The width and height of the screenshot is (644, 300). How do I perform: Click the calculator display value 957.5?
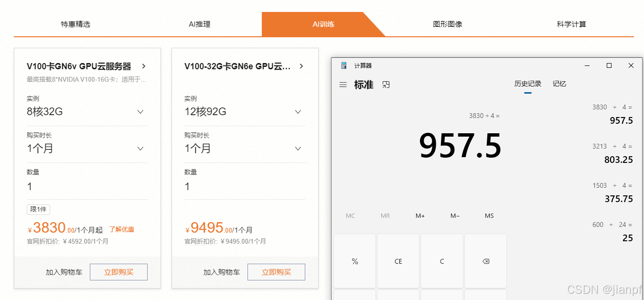(460, 146)
